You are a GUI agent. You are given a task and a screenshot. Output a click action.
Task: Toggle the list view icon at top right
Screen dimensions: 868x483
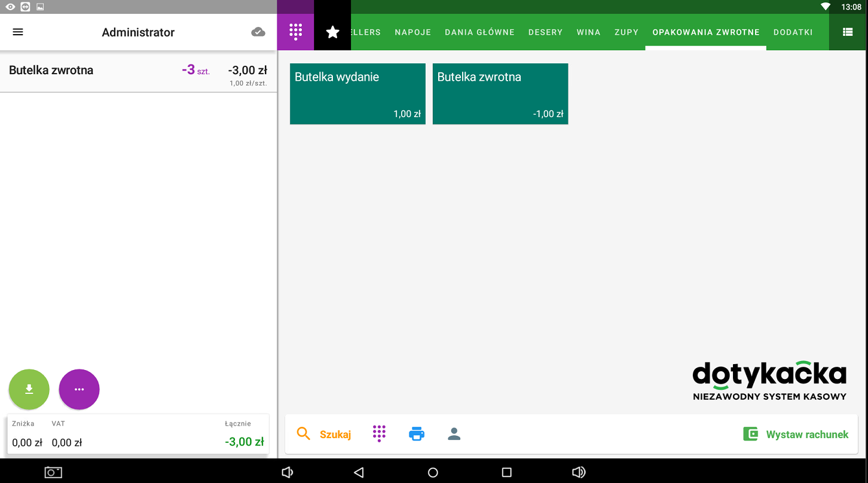click(x=847, y=32)
